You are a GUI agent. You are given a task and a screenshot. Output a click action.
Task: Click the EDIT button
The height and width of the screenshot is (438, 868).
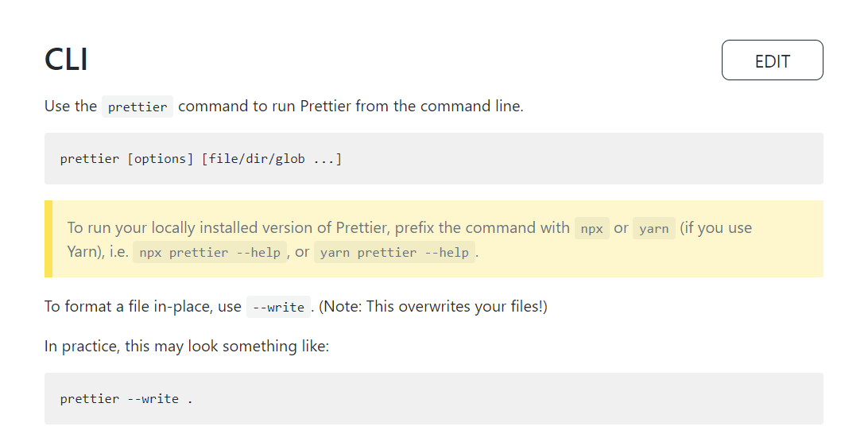(773, 60)
